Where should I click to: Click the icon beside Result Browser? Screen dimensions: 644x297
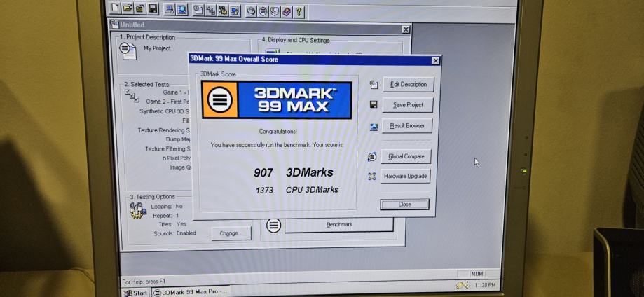374,127
